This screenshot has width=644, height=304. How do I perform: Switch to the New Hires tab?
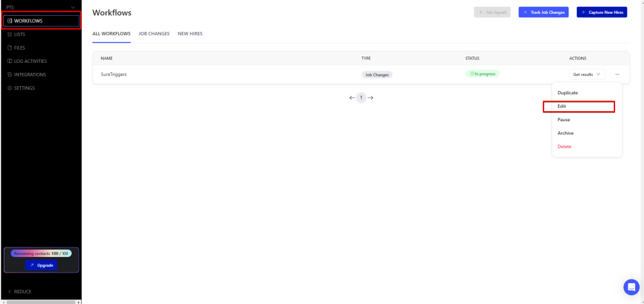click(190, 33)
